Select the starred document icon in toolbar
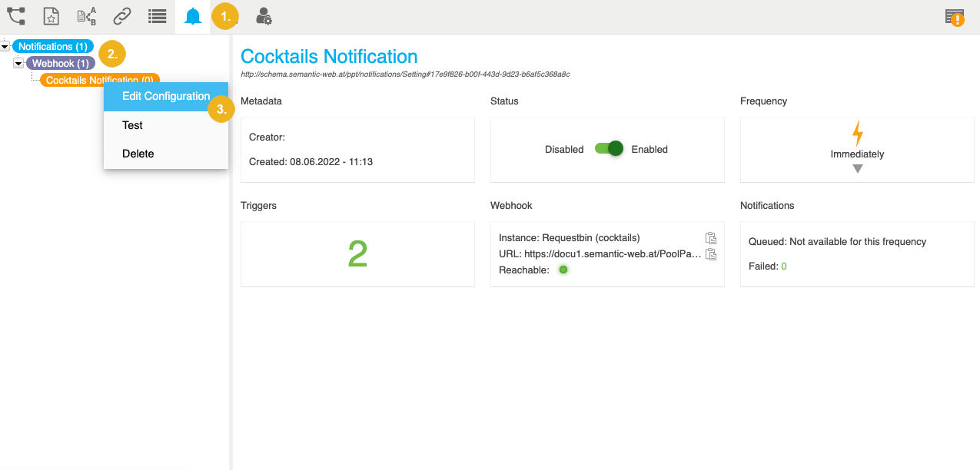980x470 pixels. pyautogui.click(x=51, y=15)
